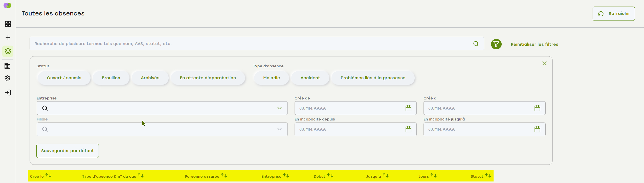This screenshot has height=183, width=644.
Task: Open the stacked layers absences icon
Action: (x=8, y=51)
